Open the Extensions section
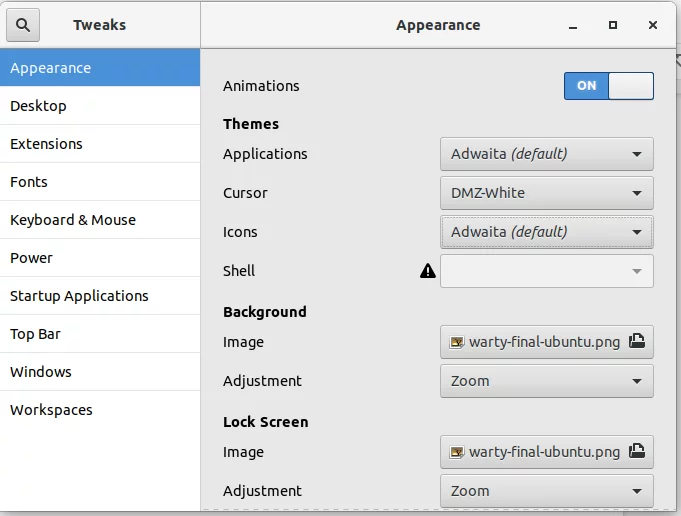The height and width of the screenshot is (516, 681). point(46,144)
